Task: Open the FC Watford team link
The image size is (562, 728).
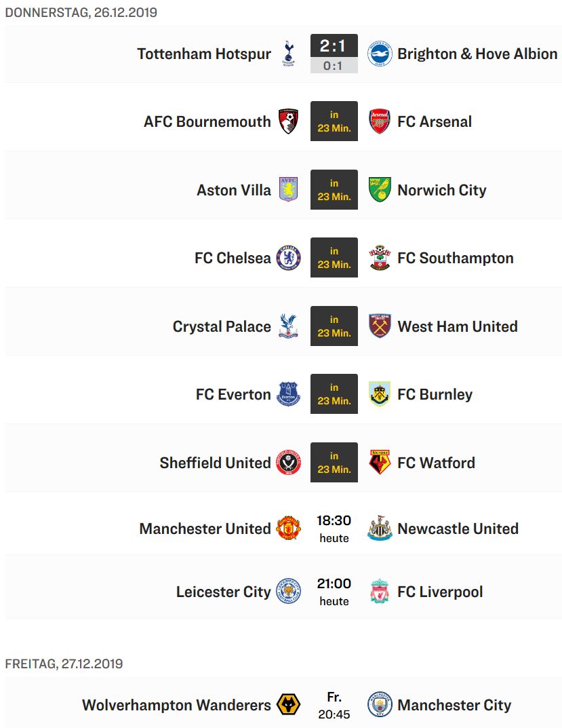Action: pyautogui.click(x=436, y=463)
